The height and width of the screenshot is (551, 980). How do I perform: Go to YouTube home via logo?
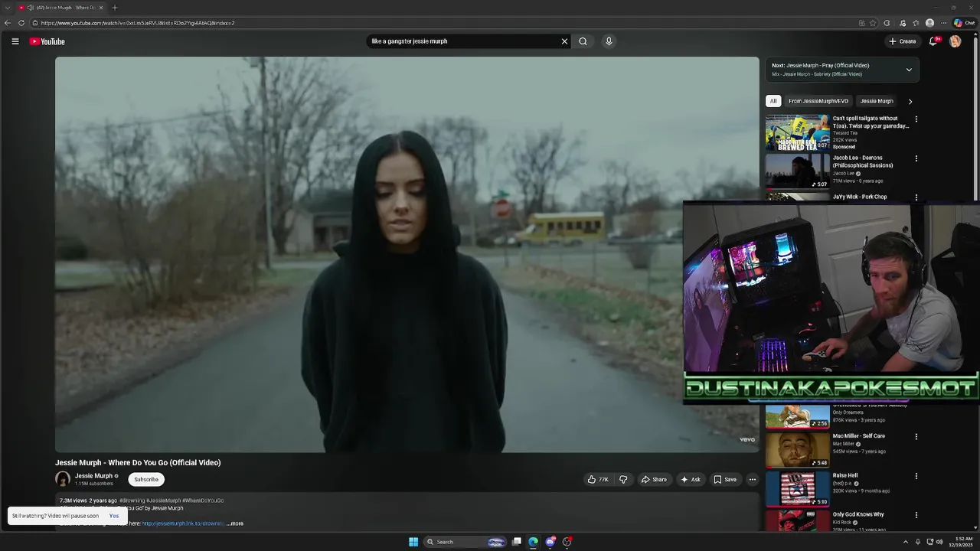47,41
